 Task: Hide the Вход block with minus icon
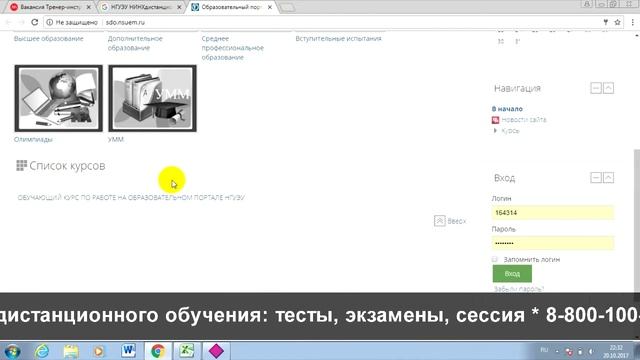[x=596, y=178]
